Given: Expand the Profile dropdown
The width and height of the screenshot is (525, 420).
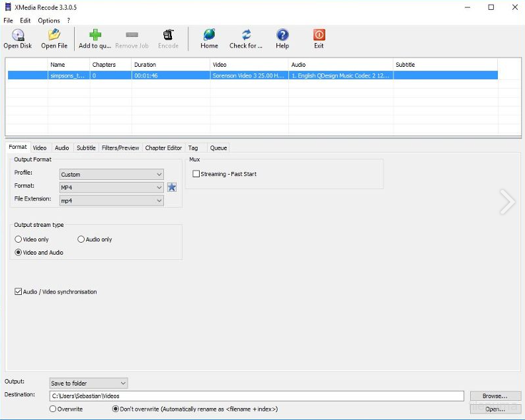Looking at the screenshot, I should tap(111, 175).
